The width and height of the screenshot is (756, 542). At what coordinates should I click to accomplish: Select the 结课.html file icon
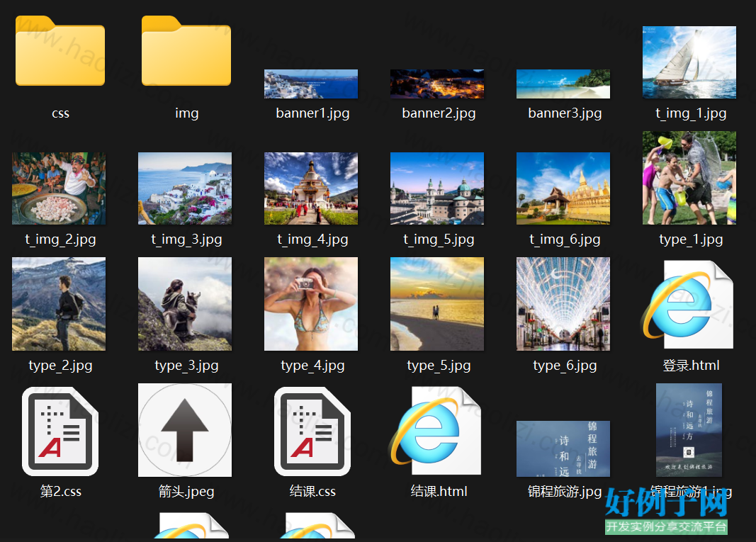click(x=436, y=431)
